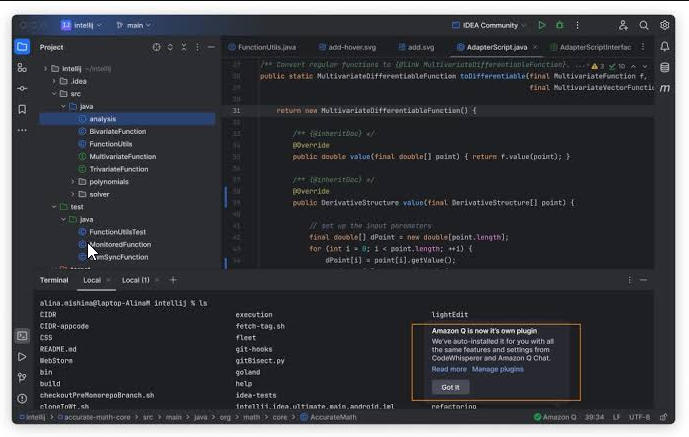
Task: Close the AdapterScript.java tab
Action: pos(535,47)
